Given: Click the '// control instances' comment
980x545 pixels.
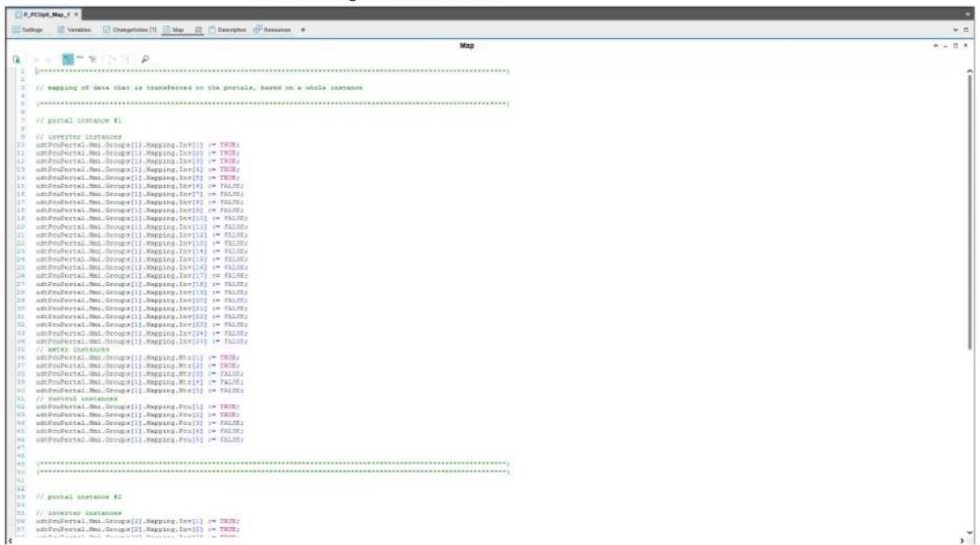Looking at the screenshot, I should tap(77, 398).
